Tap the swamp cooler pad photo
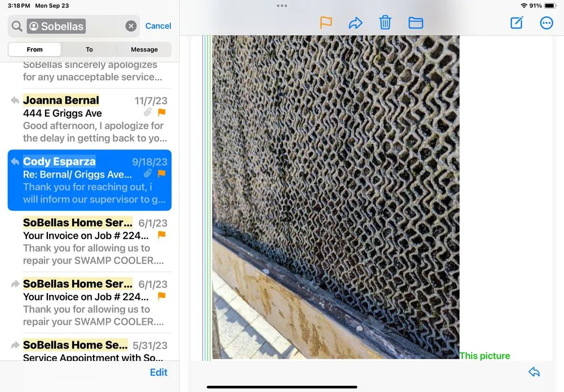564x392 pixels. pyautogui.click(x=336, y=197)
